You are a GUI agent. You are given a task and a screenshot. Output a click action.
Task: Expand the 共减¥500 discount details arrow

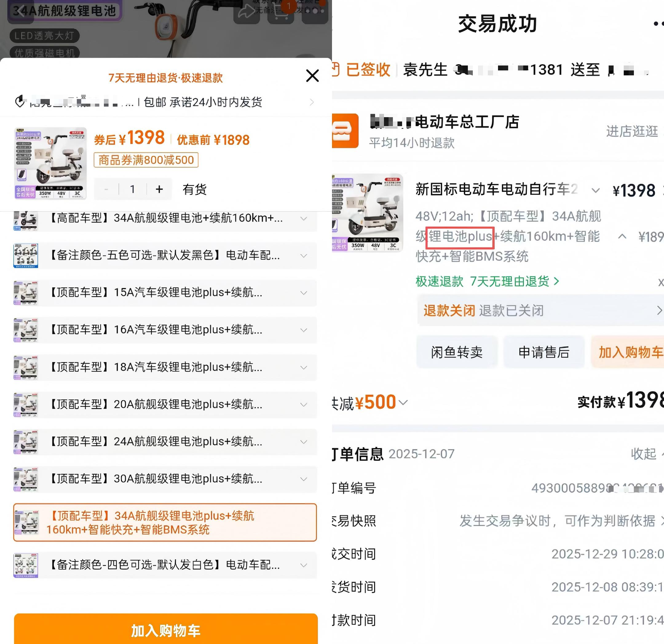click(403, 402)
